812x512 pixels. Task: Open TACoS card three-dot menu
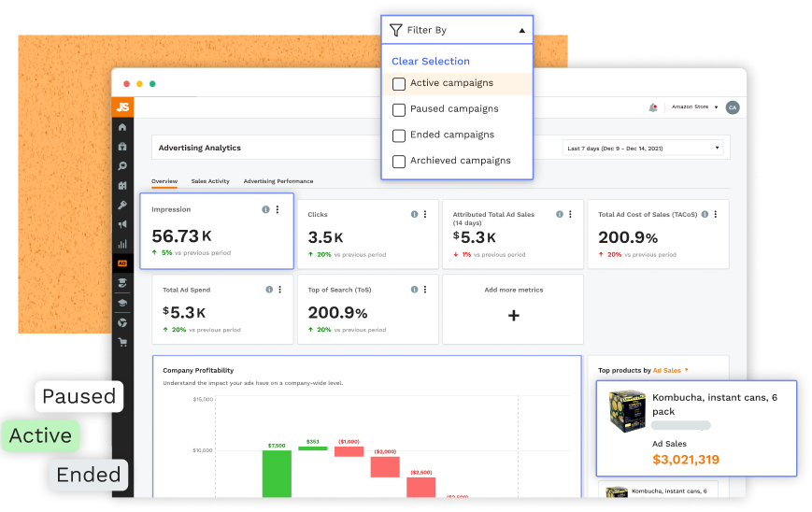pos(716,214)
